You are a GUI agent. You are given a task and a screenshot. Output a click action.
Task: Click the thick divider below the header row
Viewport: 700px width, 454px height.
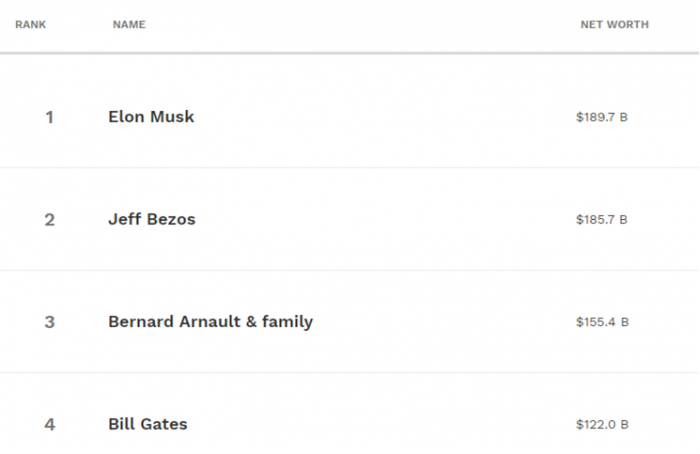click(350, 53)
